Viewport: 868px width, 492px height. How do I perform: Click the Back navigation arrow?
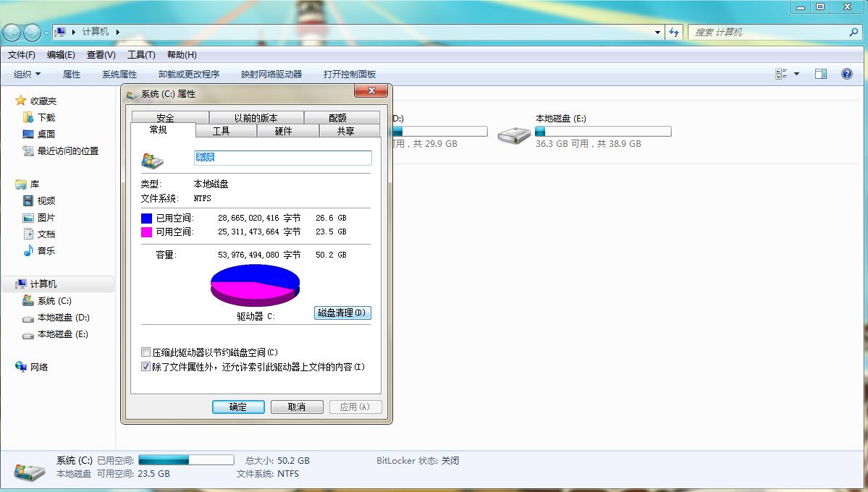pyautogui.click(x=12, y=33)
